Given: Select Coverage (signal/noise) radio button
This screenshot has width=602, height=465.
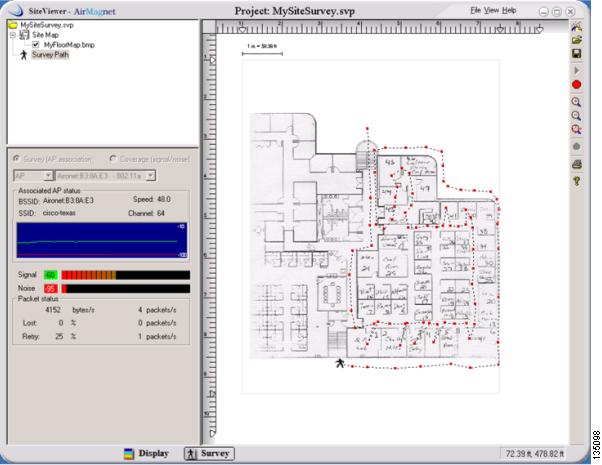Looking at the screenshot, I should (113, 159).
